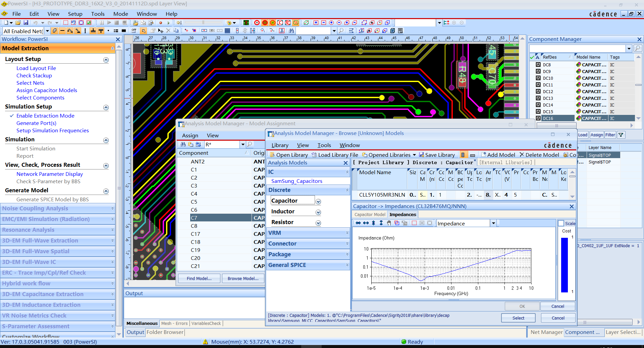This screenshot has width=644, height=348.
Task: Expand the VRM section in Analysis Models
Action: [347, 233]
